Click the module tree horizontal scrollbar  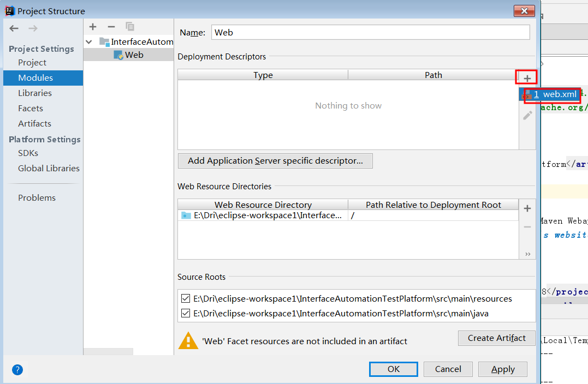click(108, 352)
